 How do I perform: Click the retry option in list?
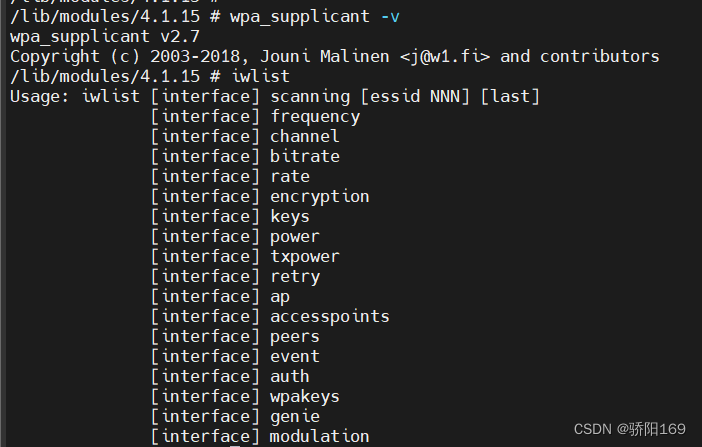(x=295, y=276)
